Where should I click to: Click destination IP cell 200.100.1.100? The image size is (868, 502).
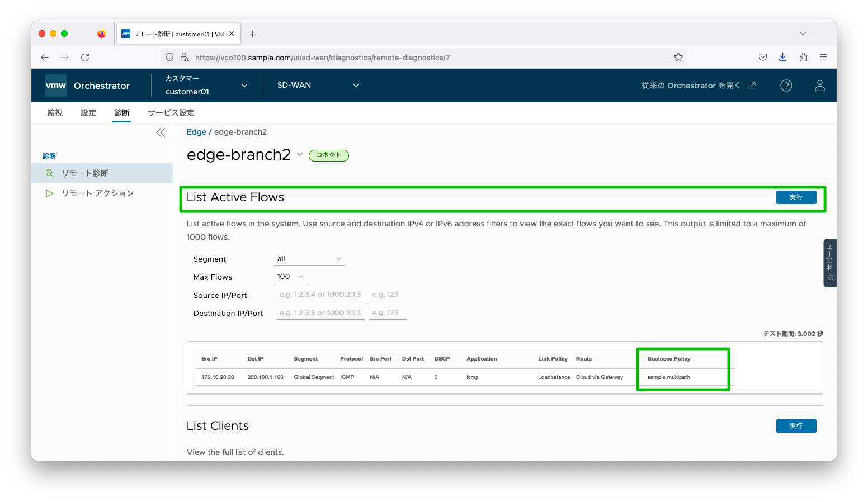click(x=266, y=377)
